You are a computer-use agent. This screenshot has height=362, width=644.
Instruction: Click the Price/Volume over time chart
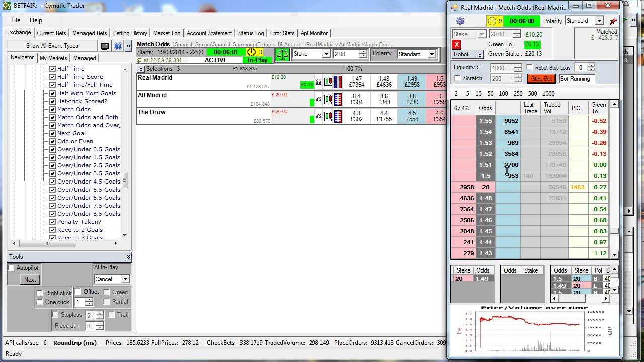534,330
